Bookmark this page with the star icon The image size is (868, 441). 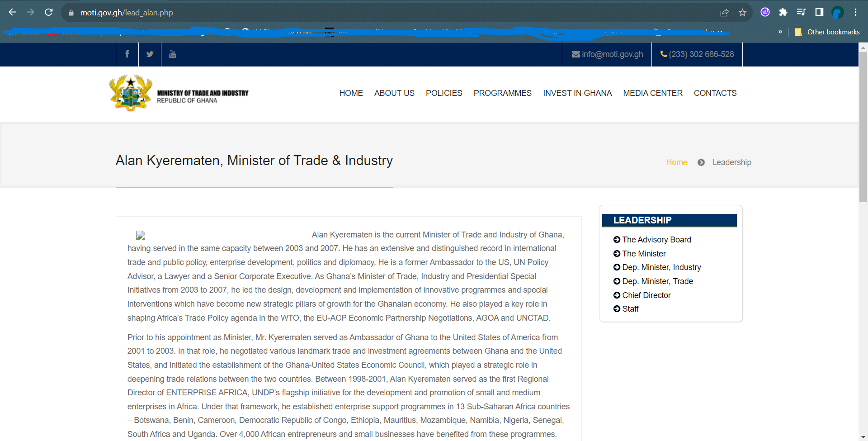742,12
